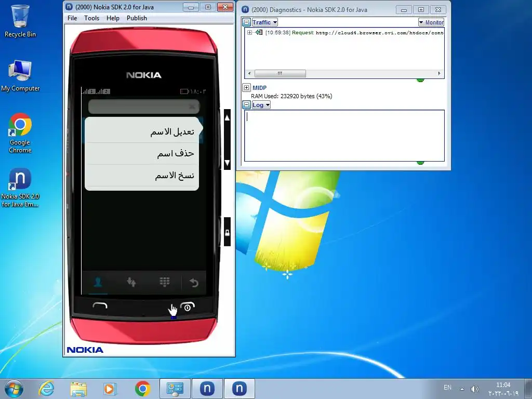The width and height of the screenshot is (532, 399).
Task: Show hidden tray icons arrow
Action: point(462,389)
